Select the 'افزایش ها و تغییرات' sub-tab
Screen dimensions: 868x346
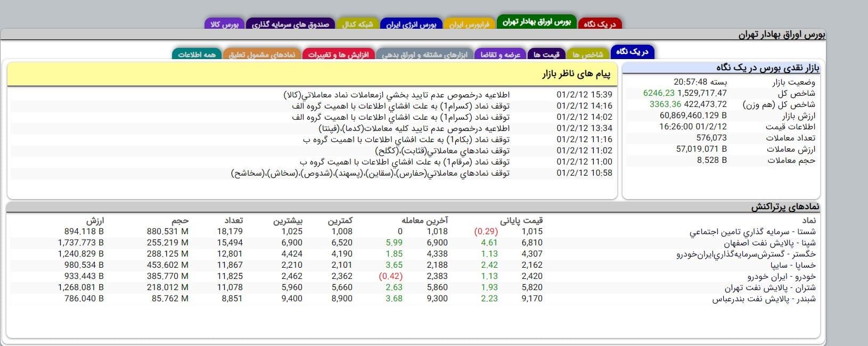point(338,54)
